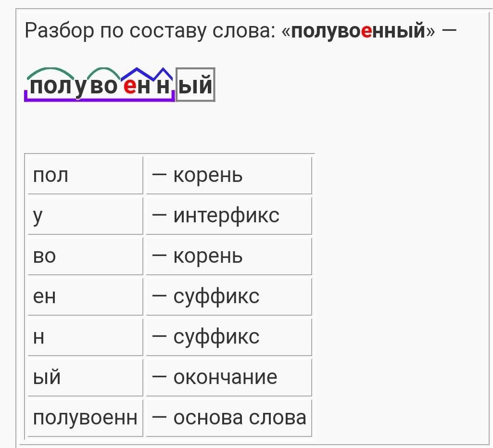
Task: Select the single «н» suffix cell
Action: click(85, 337)
